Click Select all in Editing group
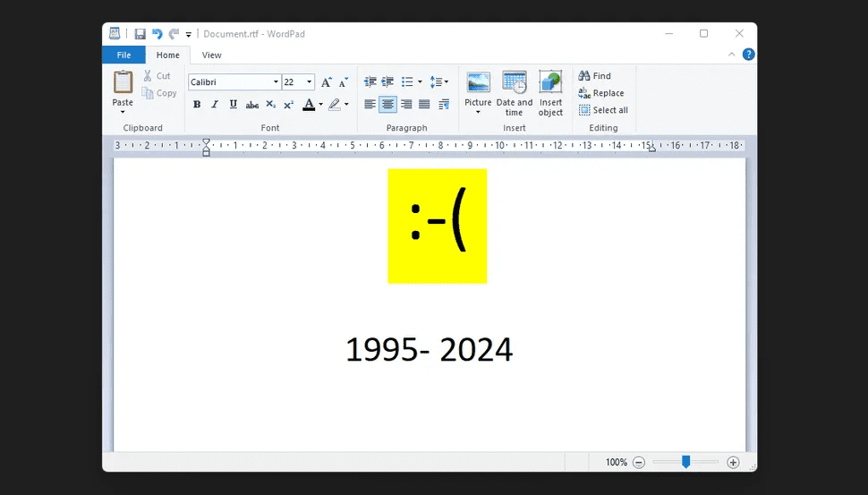Screen dimensions: 868x495 click(x=603, y=110)
